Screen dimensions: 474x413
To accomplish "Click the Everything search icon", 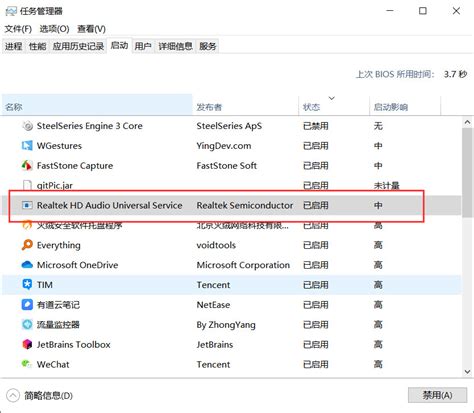I will point(27,245).
